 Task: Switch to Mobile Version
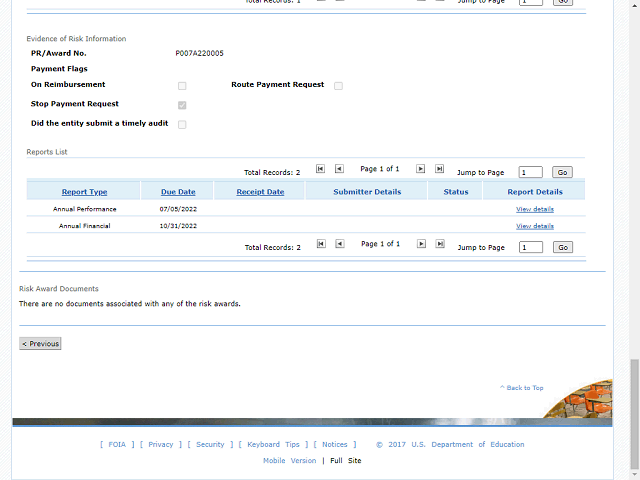[290, 460]
